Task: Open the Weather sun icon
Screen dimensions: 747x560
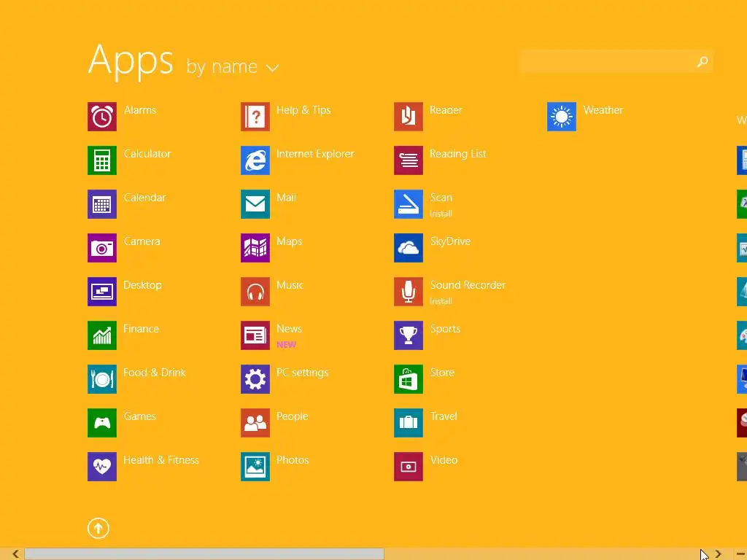Action: (x=562, y=117)
